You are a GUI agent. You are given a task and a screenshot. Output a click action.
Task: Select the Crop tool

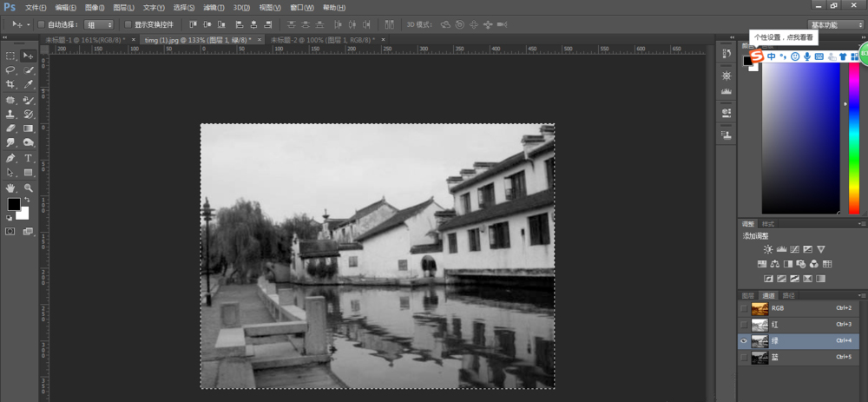(10, 84)
